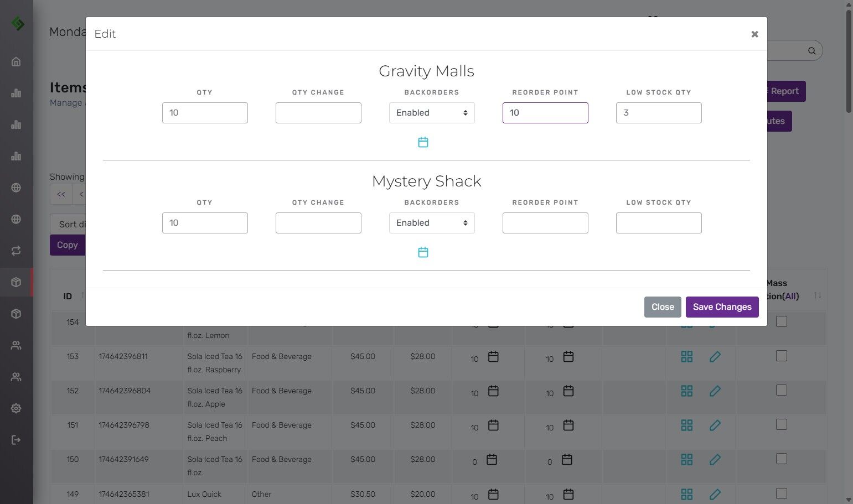Open the calendar icon under Mystery Shack

click(423, 252)
